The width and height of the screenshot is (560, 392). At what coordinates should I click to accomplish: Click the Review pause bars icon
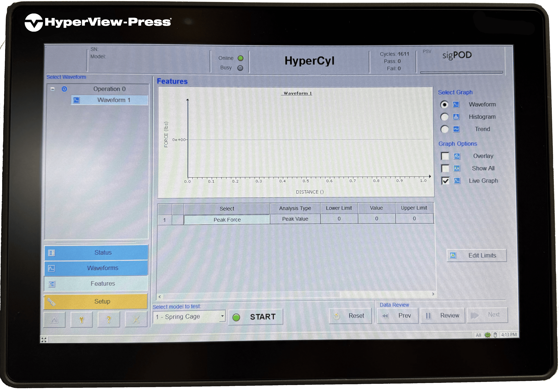tap(428, 316)
